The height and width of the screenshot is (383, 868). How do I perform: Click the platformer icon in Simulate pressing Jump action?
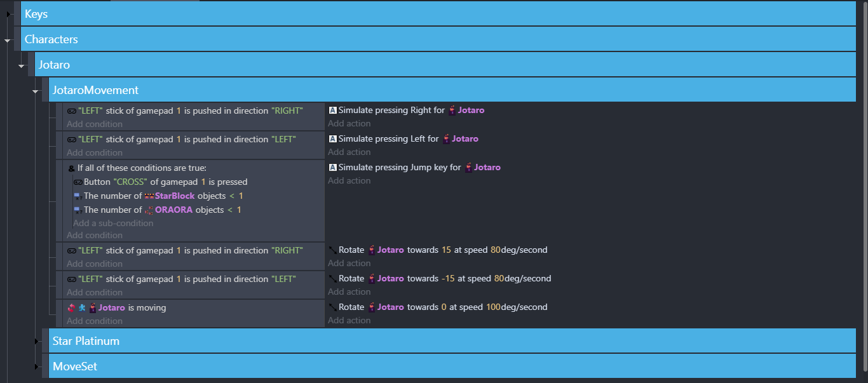point(332,168)
